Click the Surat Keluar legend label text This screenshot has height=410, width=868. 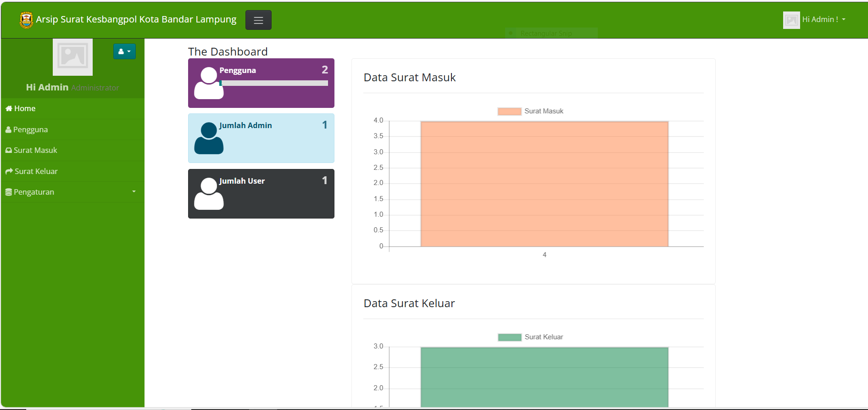click(x=544, y=337)
